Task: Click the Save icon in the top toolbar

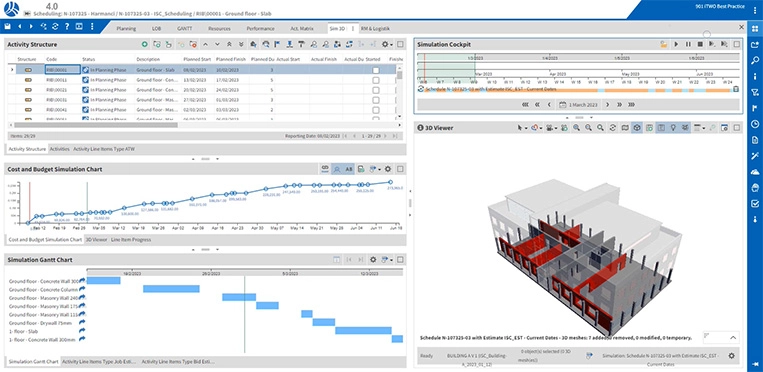Action: pos(8,26)
